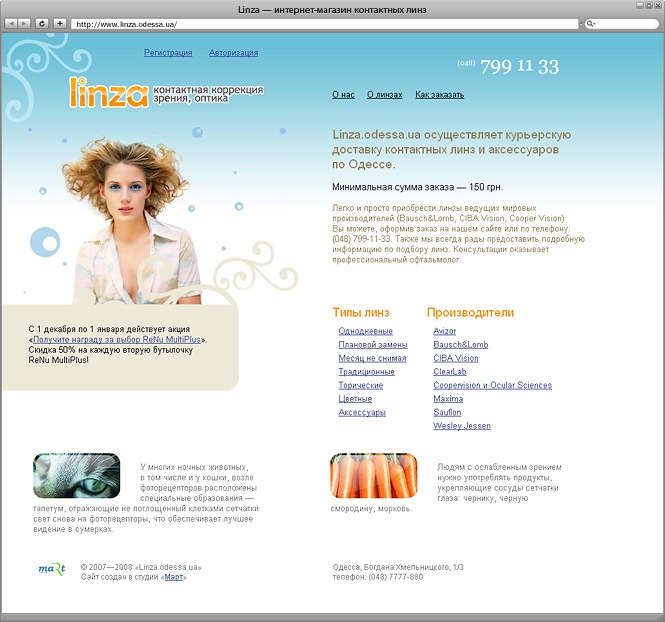
Task: Open the Как заказать menu item
Action: (439, 95)
